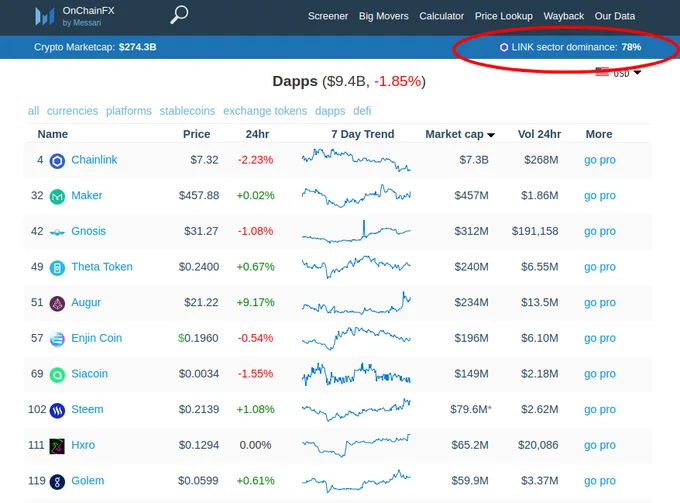Click the Chainlink 7 day trend chart
Screen dimensions: 680x503
(x=356, y=160)
